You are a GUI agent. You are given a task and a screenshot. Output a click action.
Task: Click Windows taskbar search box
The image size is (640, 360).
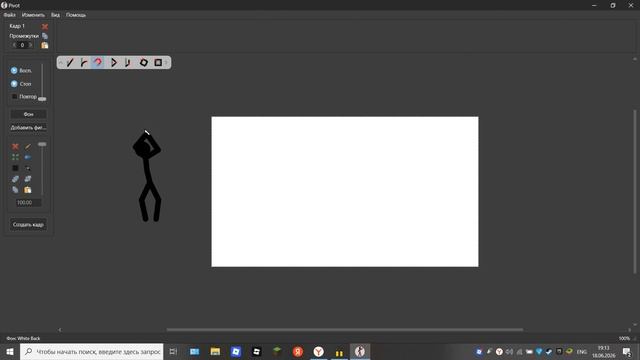[91, 351]
